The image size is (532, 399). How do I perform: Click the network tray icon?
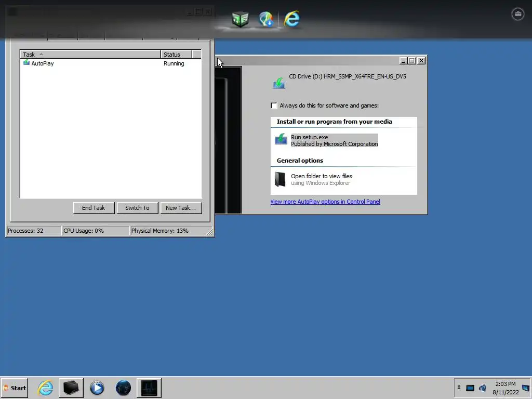coord(470,388)
